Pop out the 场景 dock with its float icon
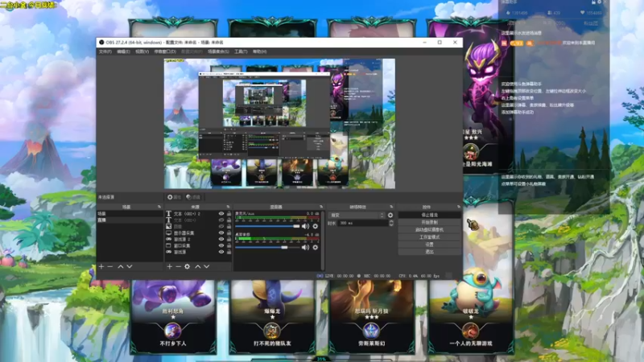644x362 pixels. 159,207
